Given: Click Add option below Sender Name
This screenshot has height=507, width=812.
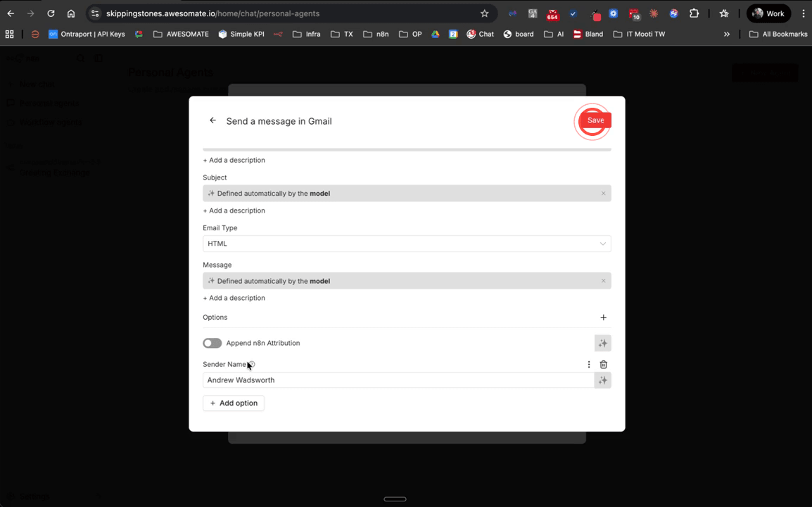Looking at the screenshot, I should (233, 403).
